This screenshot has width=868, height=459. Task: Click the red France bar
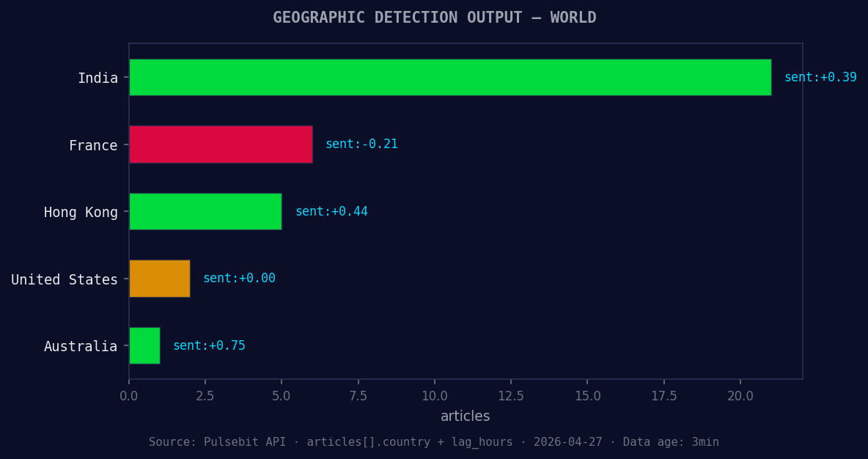pos(220,144)
